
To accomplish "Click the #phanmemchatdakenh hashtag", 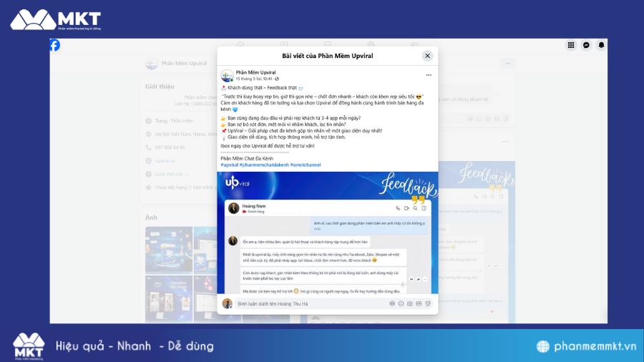I will tap(265, 165).
